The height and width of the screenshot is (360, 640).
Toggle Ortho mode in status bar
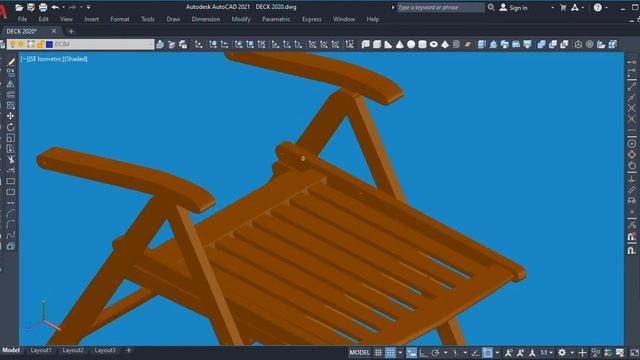424,353
